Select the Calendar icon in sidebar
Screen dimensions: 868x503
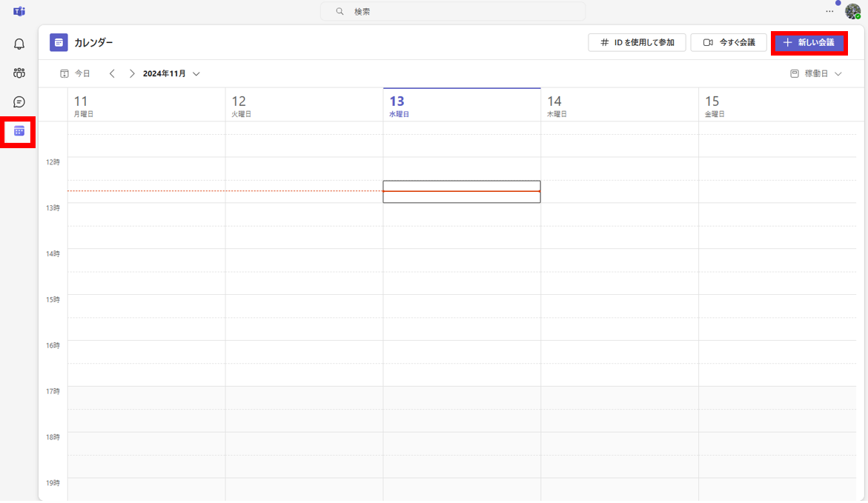(x=19, y=131)
